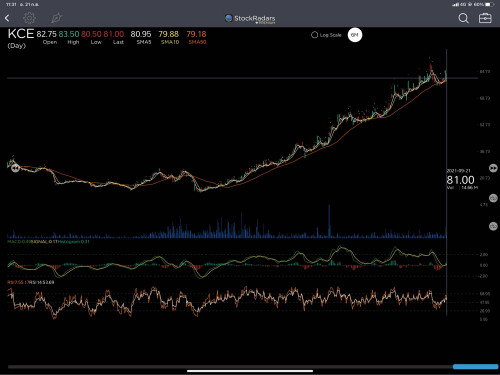Tap the StockRadars Premium title
This screenshot has width=500, height=375.
pos(255,19)
